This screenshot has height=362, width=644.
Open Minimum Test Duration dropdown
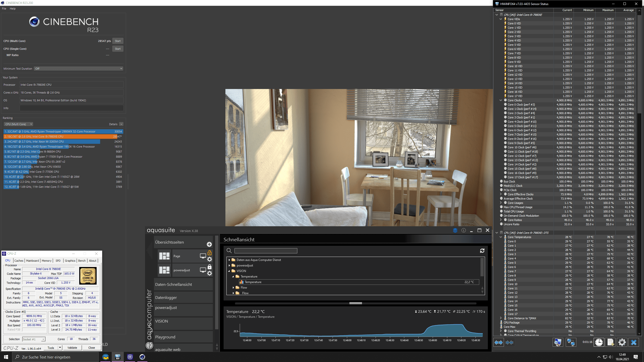pyautogui.click(x=78, y=69)
